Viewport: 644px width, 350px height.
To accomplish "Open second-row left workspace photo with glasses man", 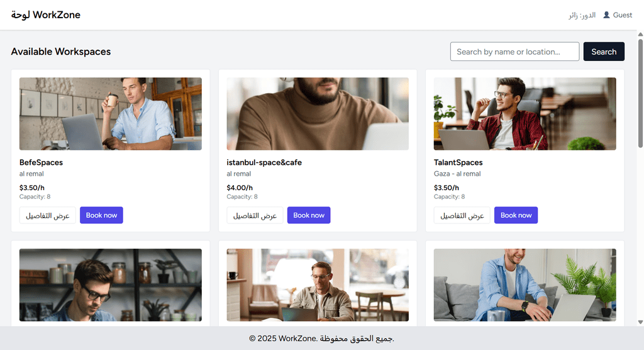I will 110,285.
